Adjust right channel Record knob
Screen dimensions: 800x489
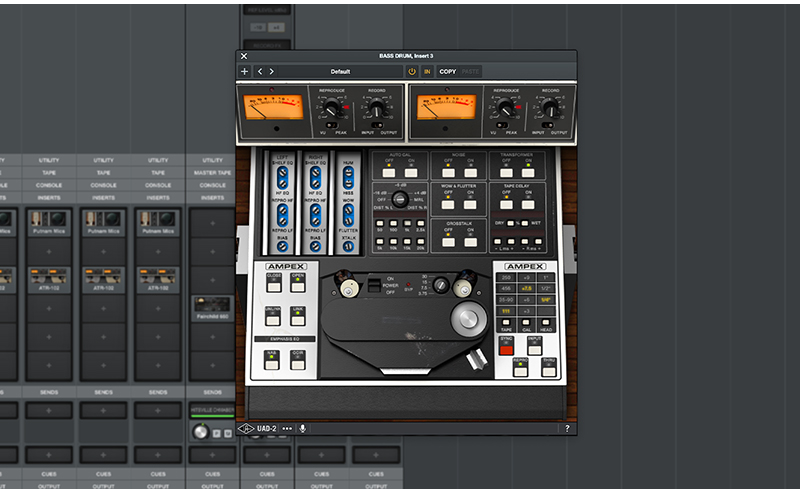(x=550, y=108)
